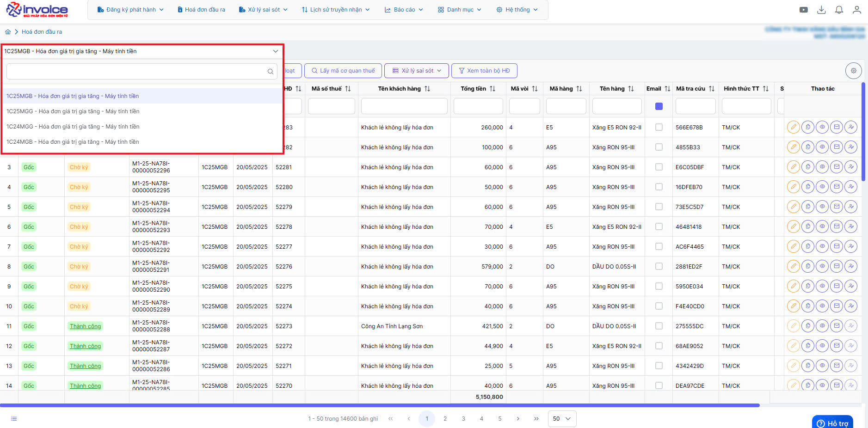Viewport: 868px width, 428px height.
Task: Click Xem toàn bộ HĐ button
Action: tap(484, 71)
